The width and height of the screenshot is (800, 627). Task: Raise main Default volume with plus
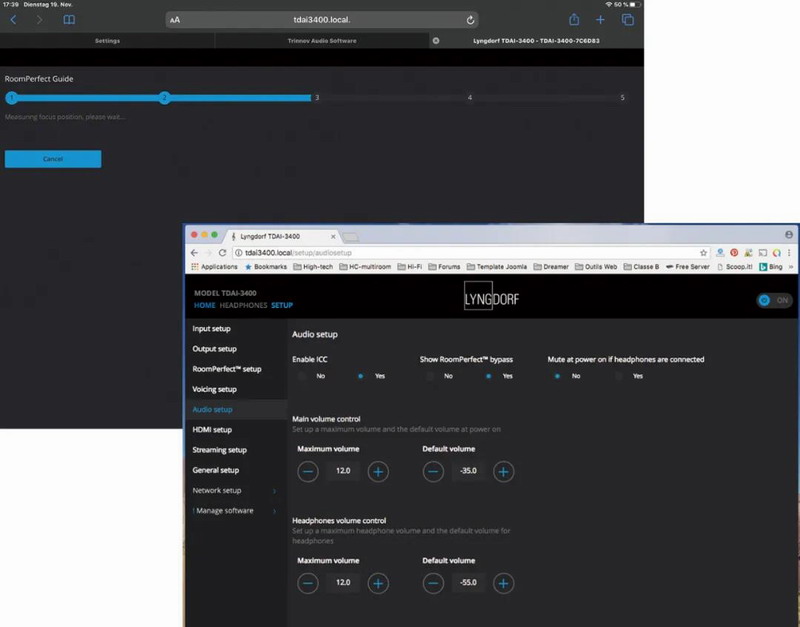[504, 471]
